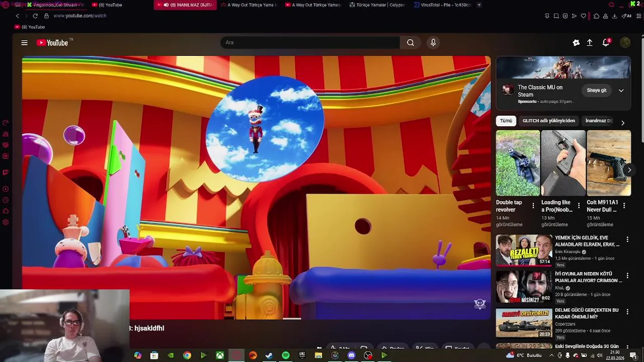Open options menu for Double tap revolver short
The width and height of the screenshot is (644, 362).
[533, 206]
